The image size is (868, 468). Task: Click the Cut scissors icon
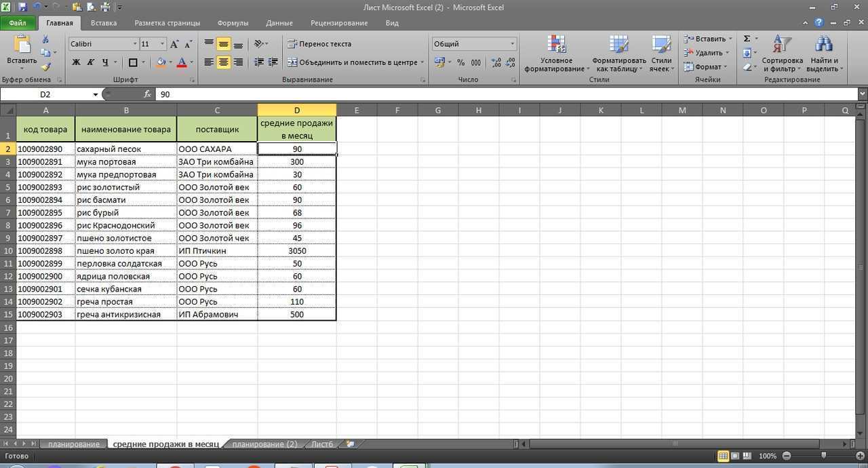click(45, 39)
